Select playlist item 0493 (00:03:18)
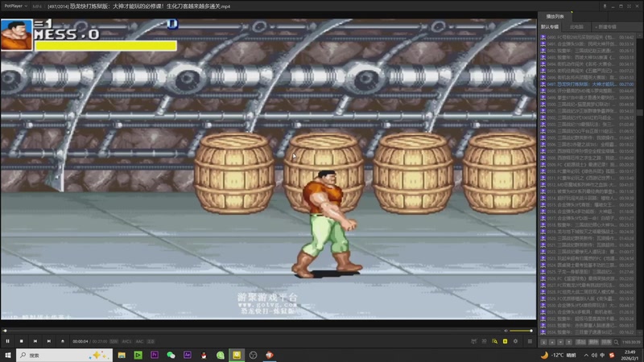The width and height of the screenshot is (644, 362). (x=588, y=57)
